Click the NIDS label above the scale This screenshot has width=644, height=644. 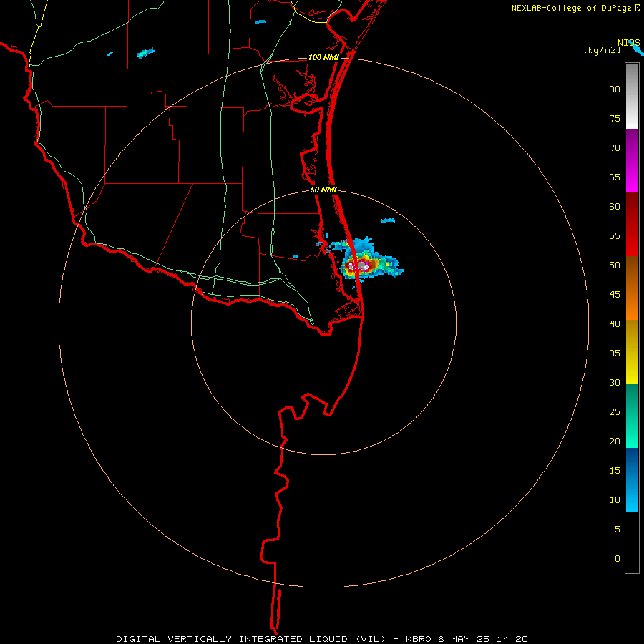tap(629, 42)
